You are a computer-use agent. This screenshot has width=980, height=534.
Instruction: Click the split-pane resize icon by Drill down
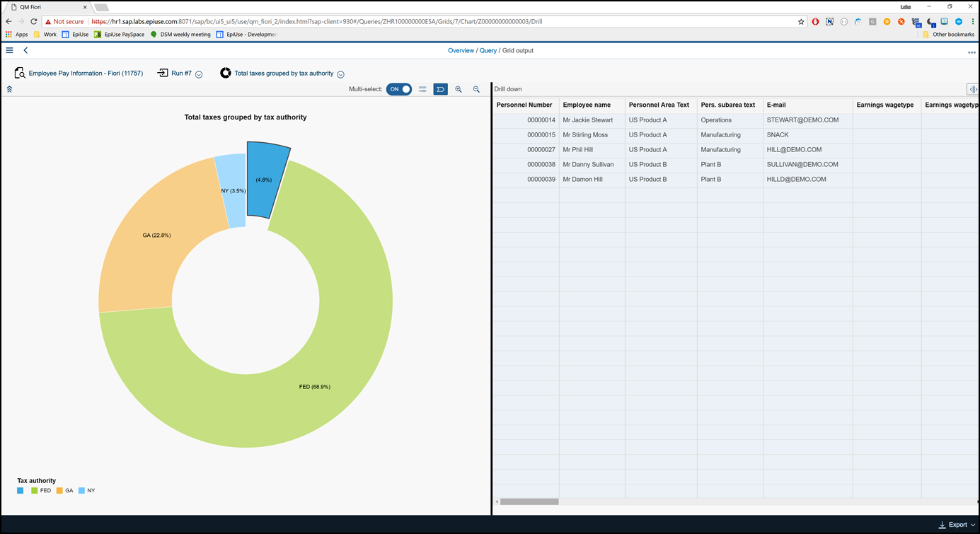(973, 89)
